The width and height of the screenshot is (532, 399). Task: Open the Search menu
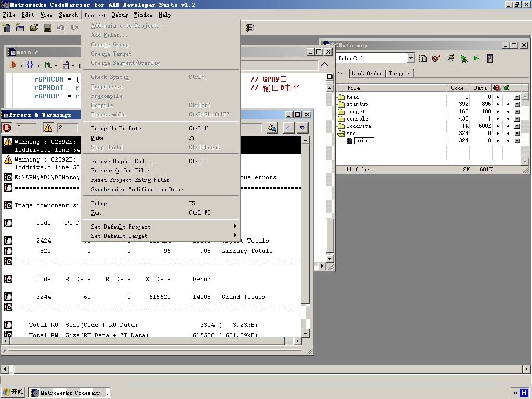68,15
